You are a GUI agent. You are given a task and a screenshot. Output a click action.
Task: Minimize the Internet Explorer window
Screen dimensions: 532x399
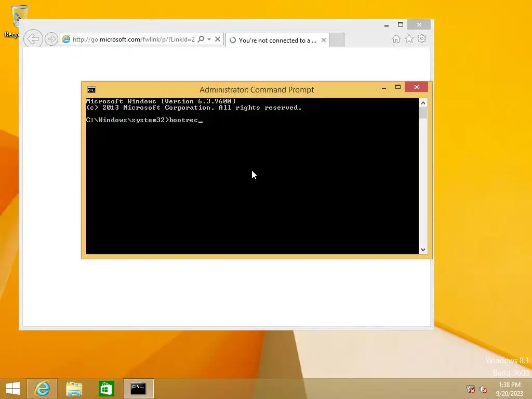click(x=387, y=25)
